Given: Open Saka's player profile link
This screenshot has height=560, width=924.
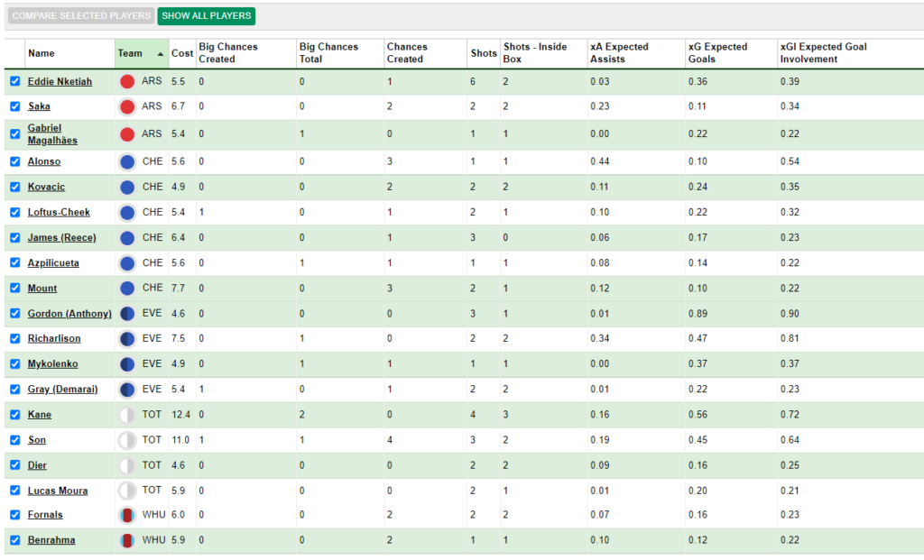Looking at the screenshot, I should coord(39,106).
